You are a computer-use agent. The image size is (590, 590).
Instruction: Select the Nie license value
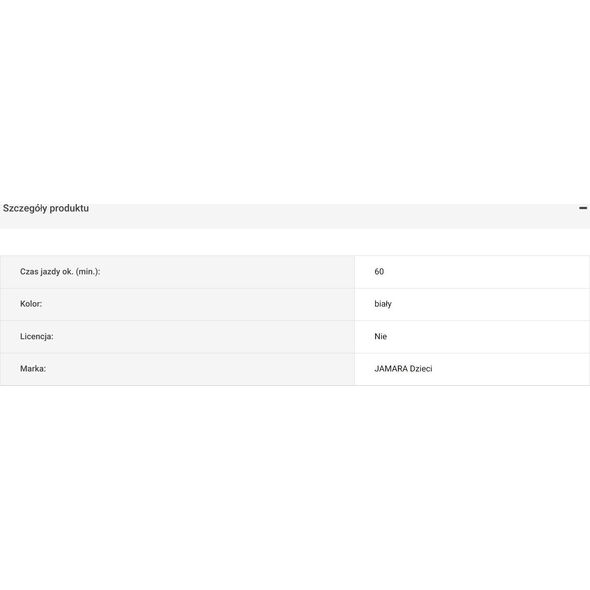380,336
